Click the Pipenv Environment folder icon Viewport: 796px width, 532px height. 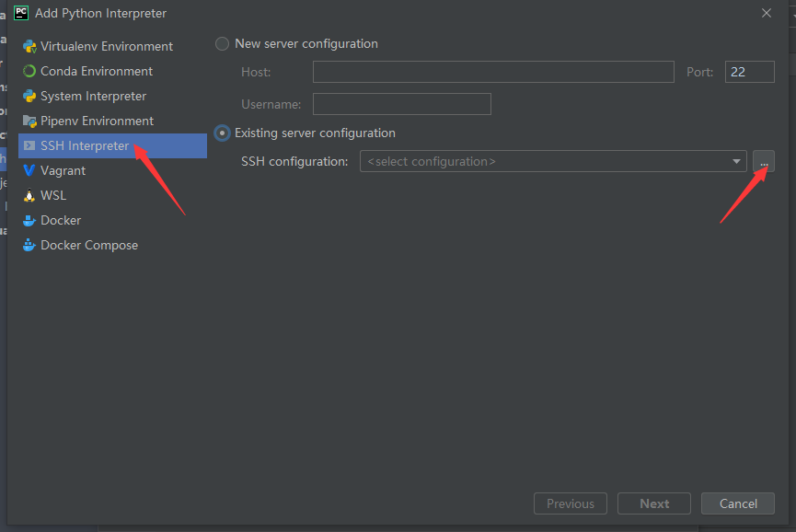coord(29,121)
